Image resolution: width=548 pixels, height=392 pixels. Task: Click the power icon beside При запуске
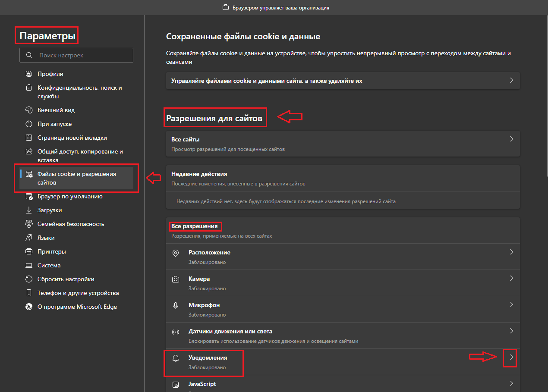pyautogui.click(x=29, y=124)
